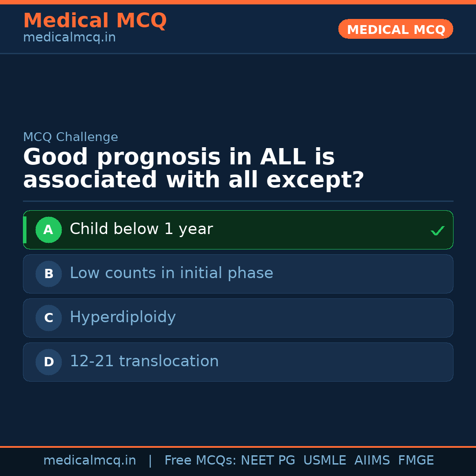This screenshot has height=476, width=476.
Task: Pick the 'Hyperdiploidy' answer text
Action: click(123, 317)
